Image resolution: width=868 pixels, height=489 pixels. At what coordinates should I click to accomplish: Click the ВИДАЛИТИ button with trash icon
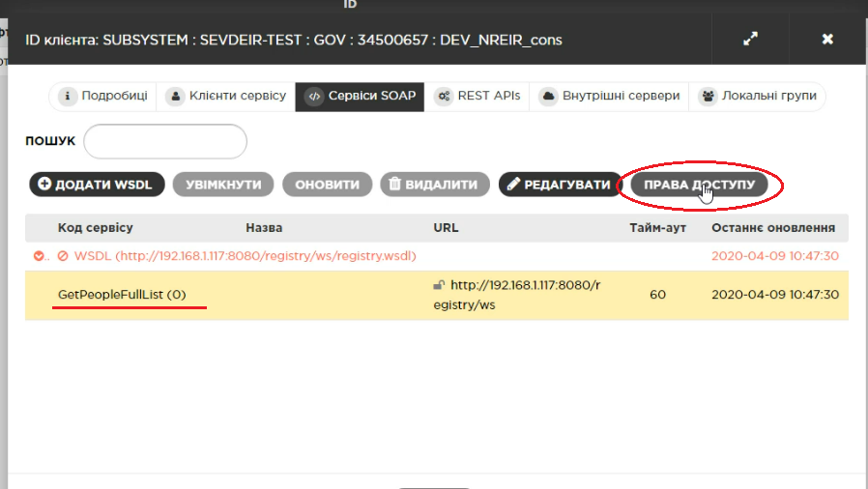pos(435,185)
